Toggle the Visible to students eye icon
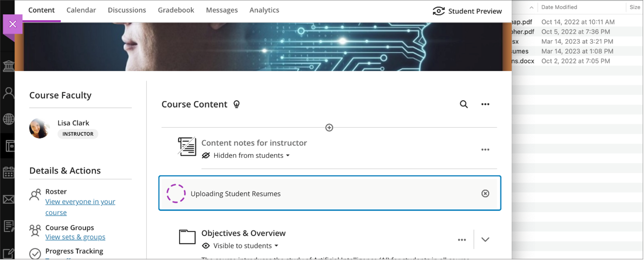This screenshot has height=260, width=644. point(206,246)
